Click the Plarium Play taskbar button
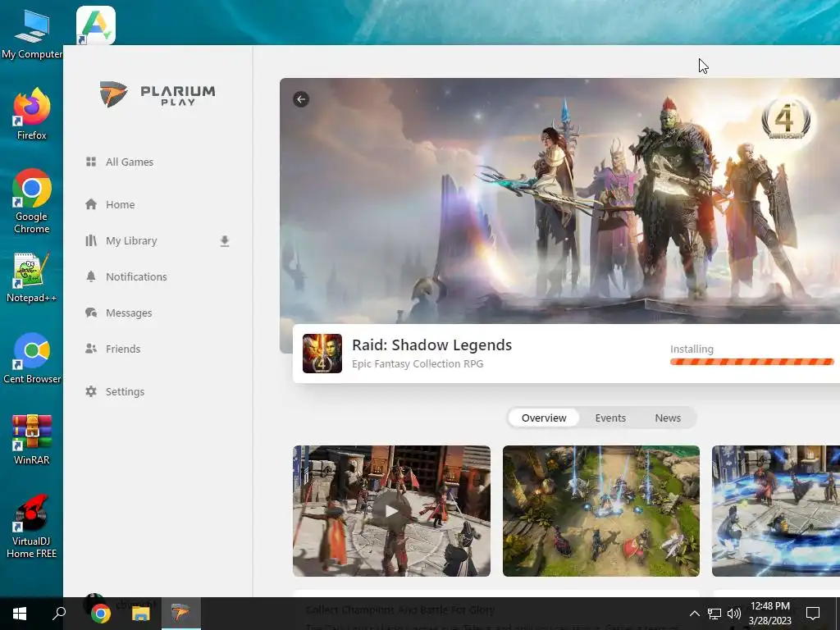Viewport: 840px width, 630px height. click(180, 614)
